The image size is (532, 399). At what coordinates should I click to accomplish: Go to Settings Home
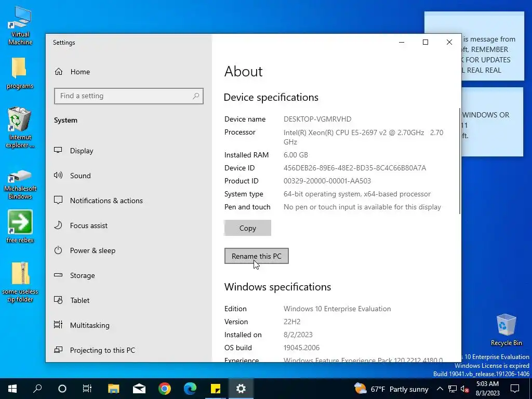(129, 72)
